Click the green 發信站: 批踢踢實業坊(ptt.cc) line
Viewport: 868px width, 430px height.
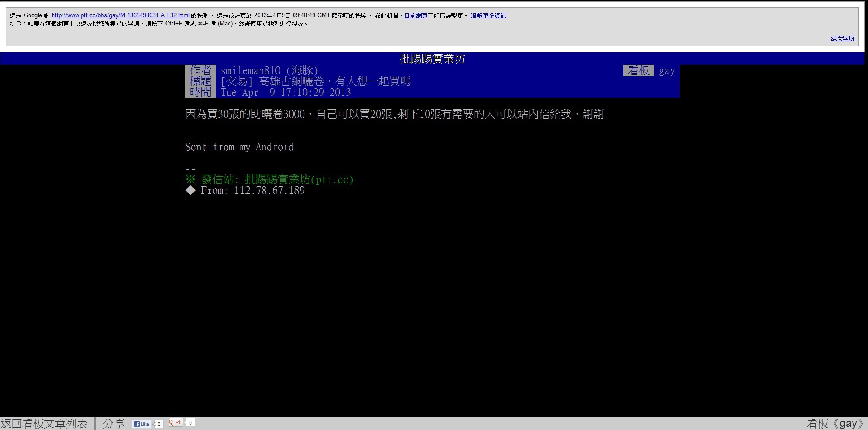tap(270, 179)
